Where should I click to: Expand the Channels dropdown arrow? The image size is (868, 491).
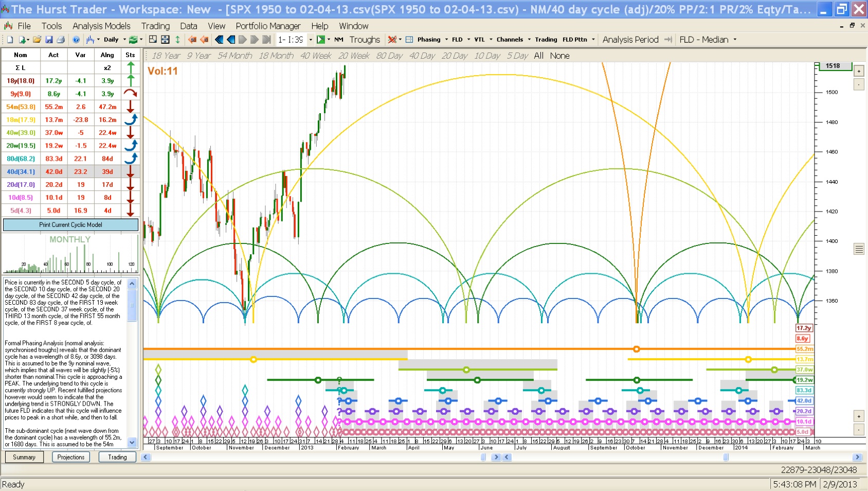click(529, 40)
